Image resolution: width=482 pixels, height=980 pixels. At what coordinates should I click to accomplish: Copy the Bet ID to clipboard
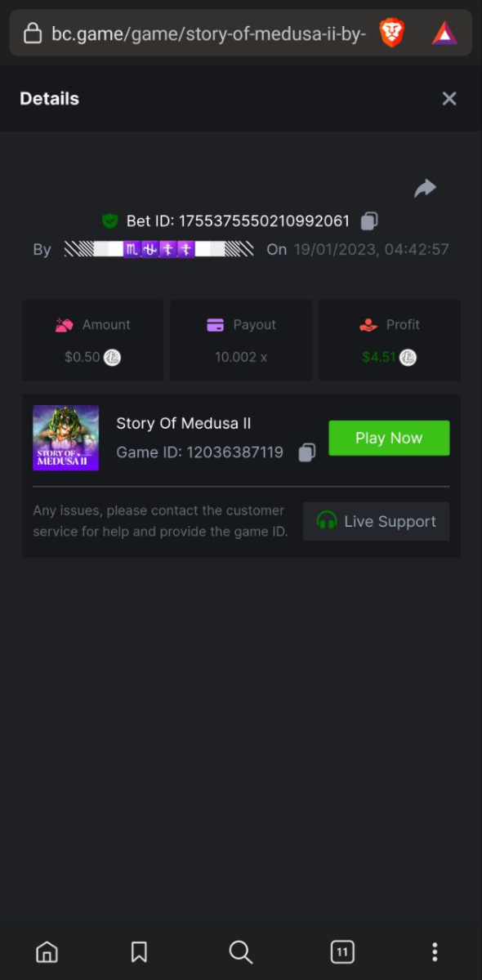point(369,220)
